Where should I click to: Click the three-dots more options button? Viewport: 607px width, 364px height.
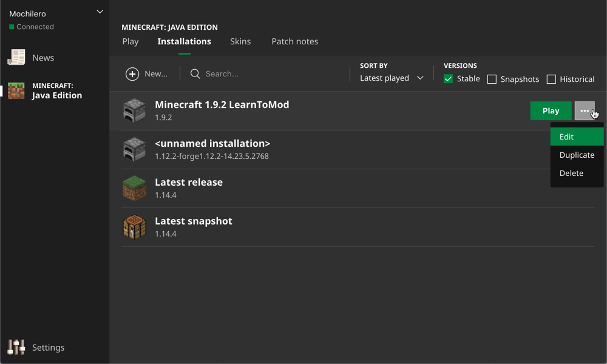click(x=584, y=111)
